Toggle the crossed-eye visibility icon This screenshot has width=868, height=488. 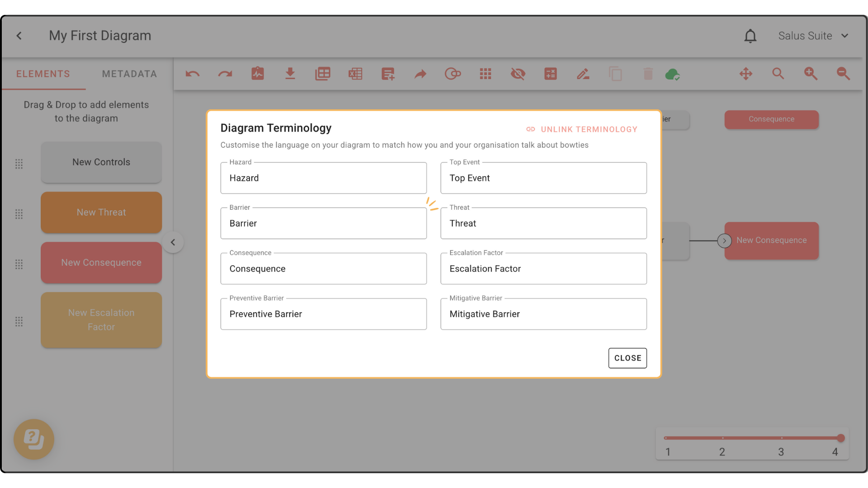518,74
